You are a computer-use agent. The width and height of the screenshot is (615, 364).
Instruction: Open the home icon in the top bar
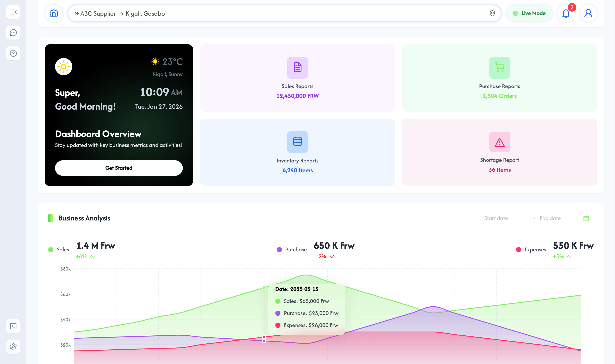[54, 13]
